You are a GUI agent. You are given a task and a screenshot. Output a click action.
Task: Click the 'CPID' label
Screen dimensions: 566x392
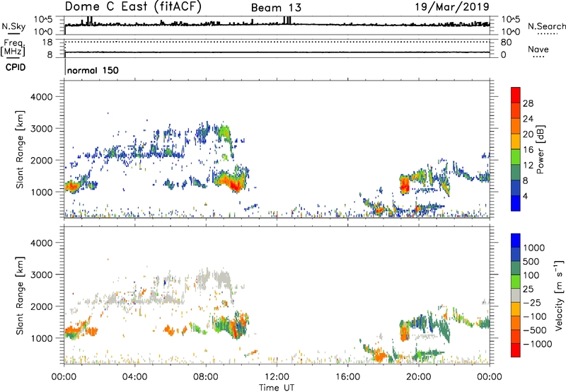[x=16, y=67]
